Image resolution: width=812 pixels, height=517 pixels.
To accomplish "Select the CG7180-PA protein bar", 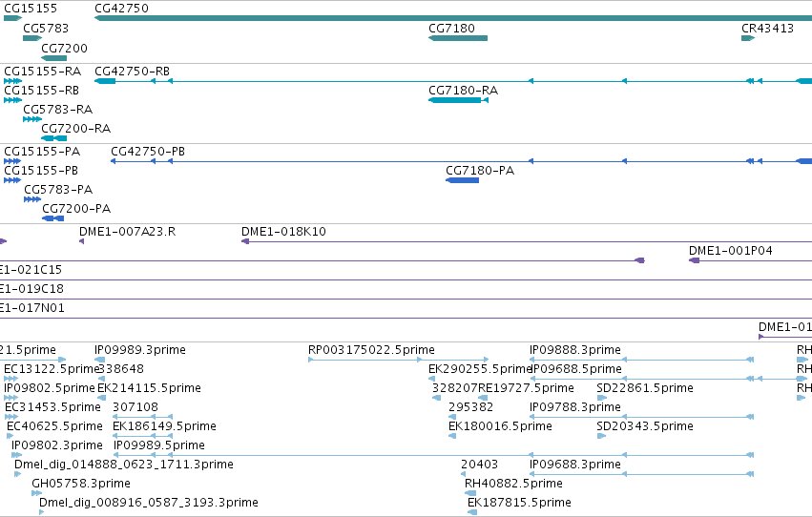I will tap(462, 180).
